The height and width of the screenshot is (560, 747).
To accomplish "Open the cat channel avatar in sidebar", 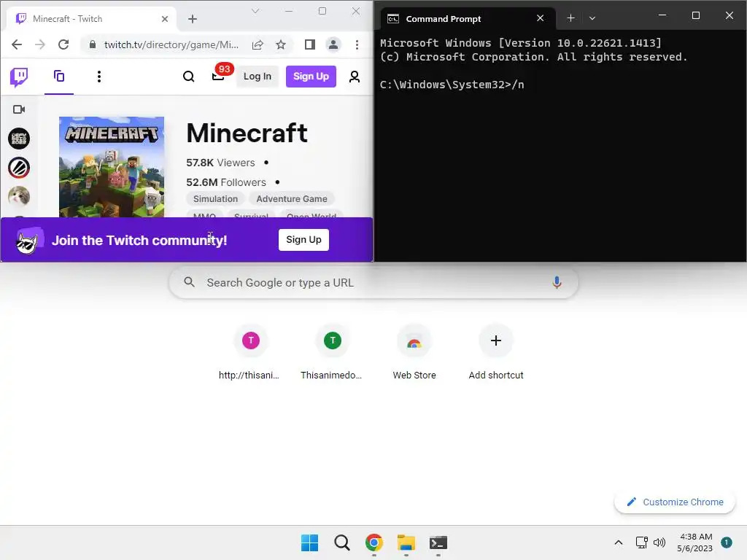I will pyautogui.click(x=19, y=196).
